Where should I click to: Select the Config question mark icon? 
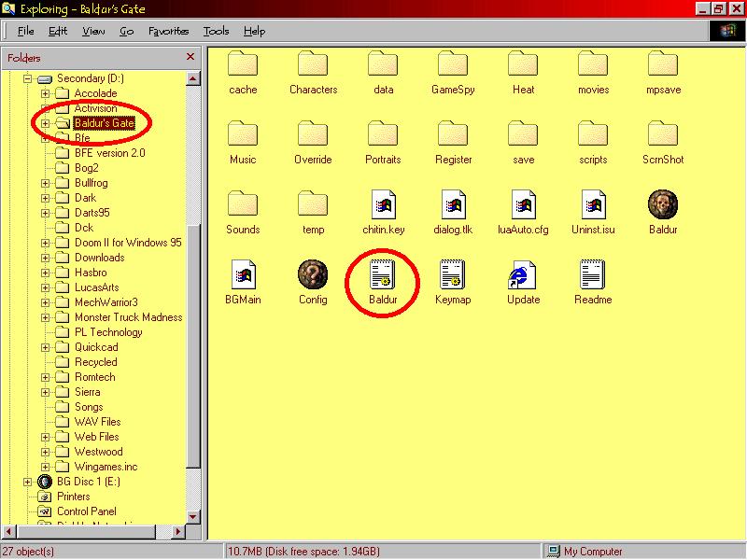(313, 275)
